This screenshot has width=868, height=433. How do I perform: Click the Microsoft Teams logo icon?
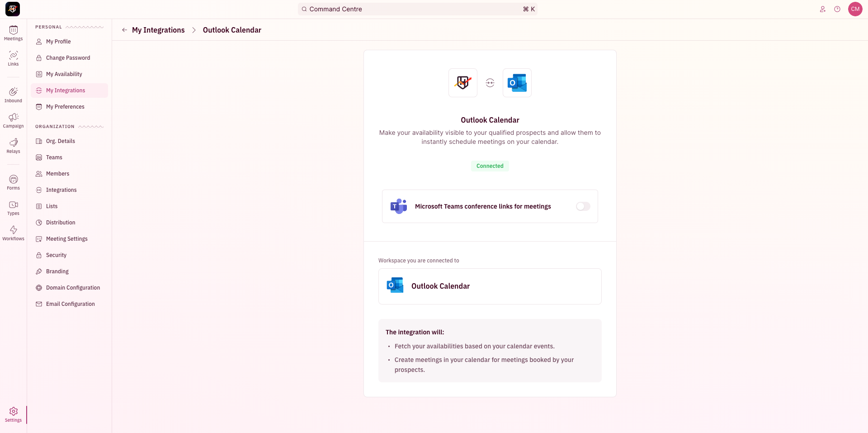click(399, 206)
